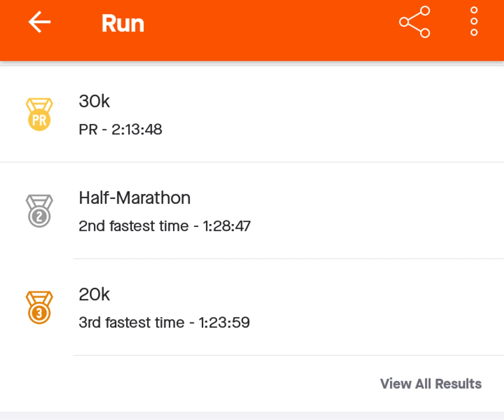Click the number 2 inside silver medal
This screenshot has width=504, height=420.
39,217
